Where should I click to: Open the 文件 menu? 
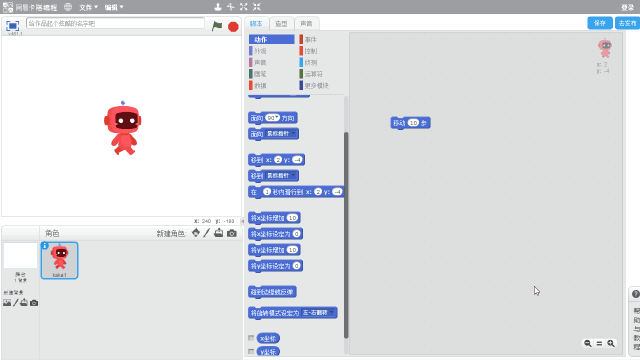[x=88, y=7]
